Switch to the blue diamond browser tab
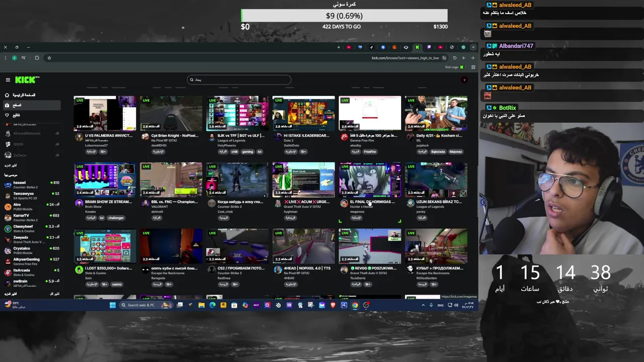Screen dimensions: 644x362 tap(360, 47)
